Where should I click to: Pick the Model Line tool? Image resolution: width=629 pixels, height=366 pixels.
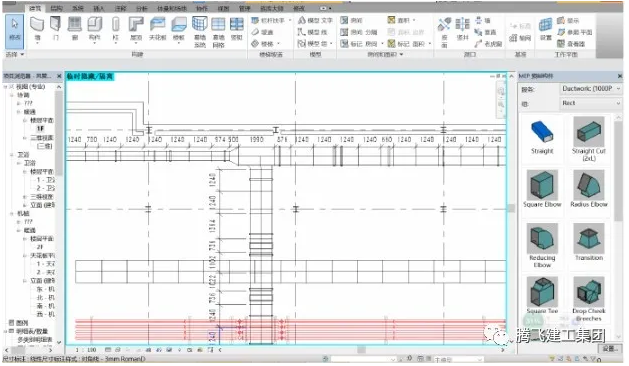pos(312,32)
